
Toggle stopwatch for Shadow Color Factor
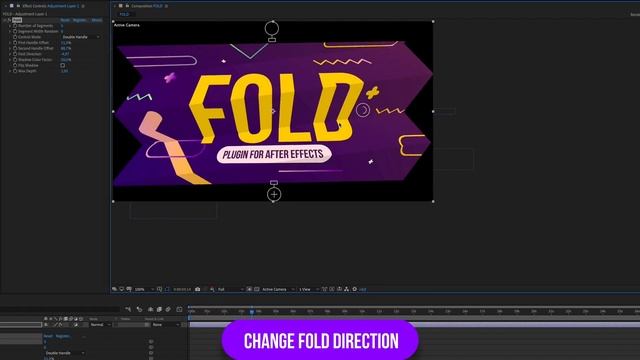(15, 60)
